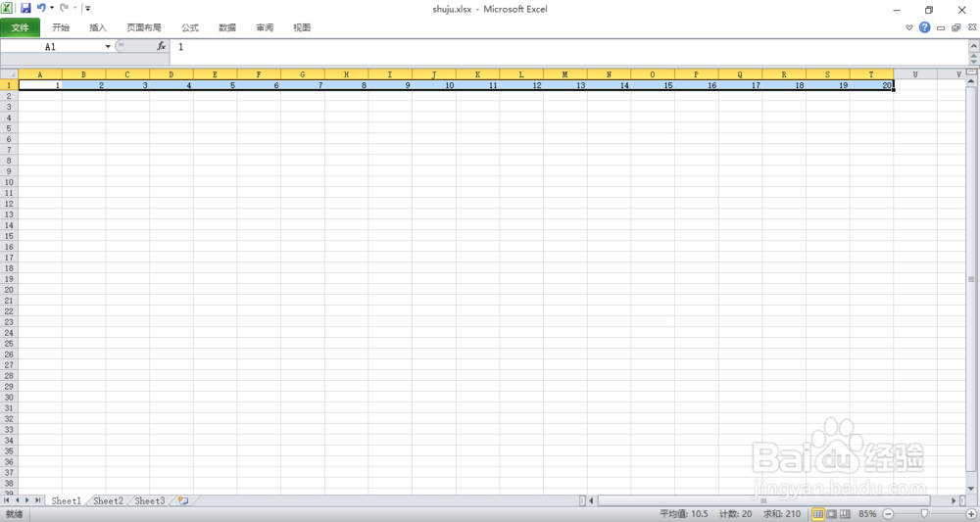
Task: Expand the ribbon with the caret icon
Action: tap(909, 27)
